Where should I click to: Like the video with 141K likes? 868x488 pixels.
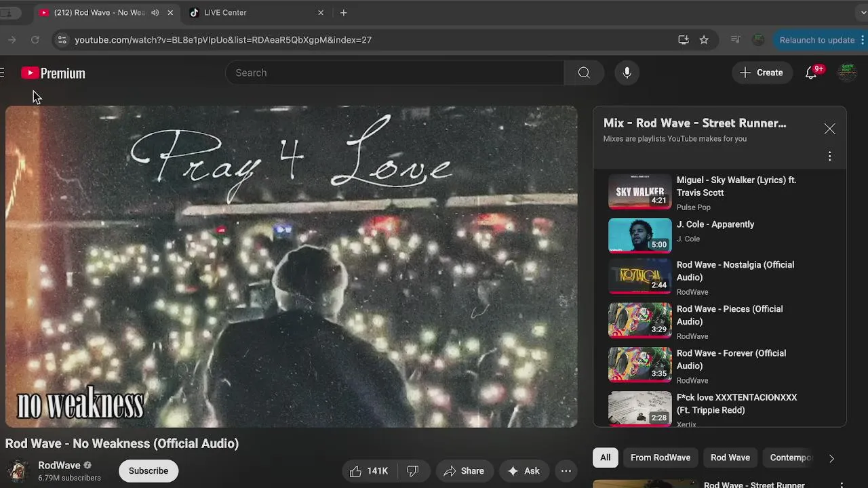point(369,471)
